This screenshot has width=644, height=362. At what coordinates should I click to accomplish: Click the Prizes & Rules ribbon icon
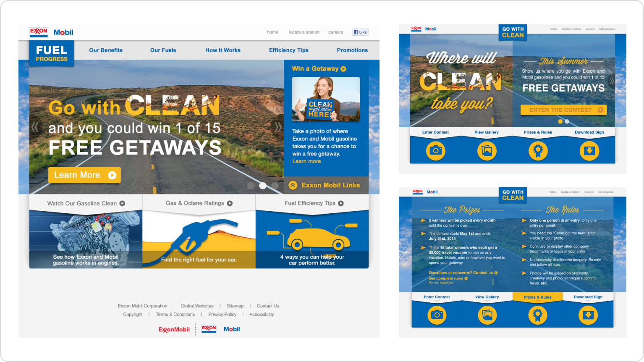538,151
